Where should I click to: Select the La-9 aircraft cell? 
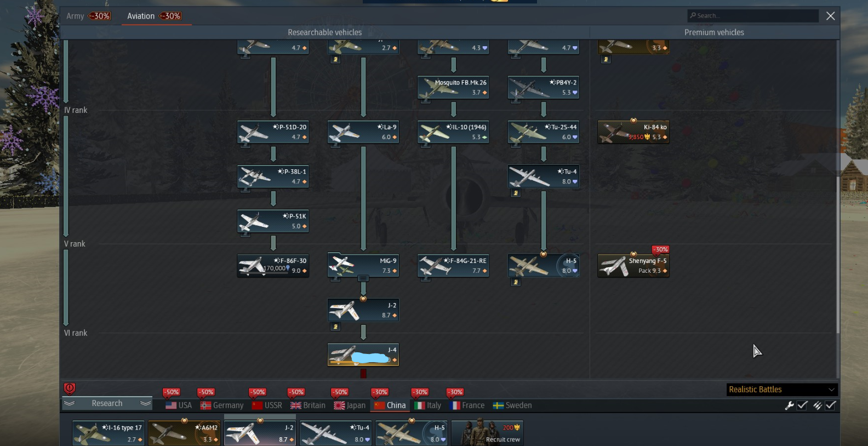coord(363,132)
